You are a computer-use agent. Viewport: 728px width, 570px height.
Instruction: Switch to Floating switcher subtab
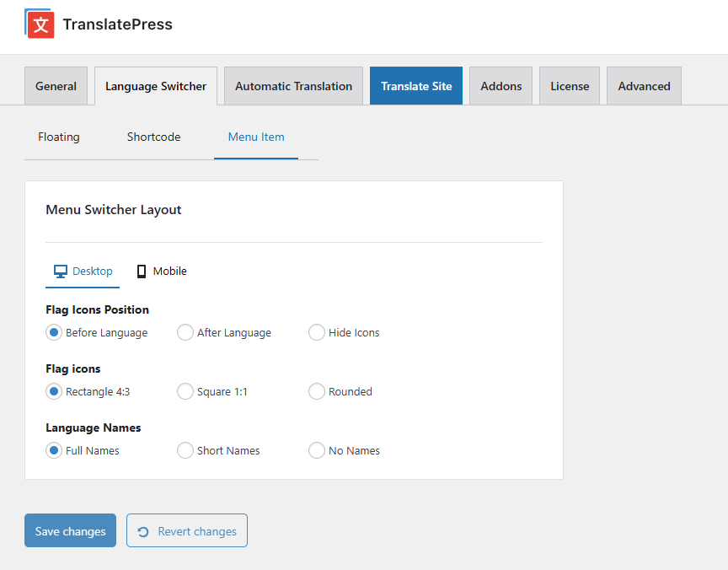[x=59, y=137]
